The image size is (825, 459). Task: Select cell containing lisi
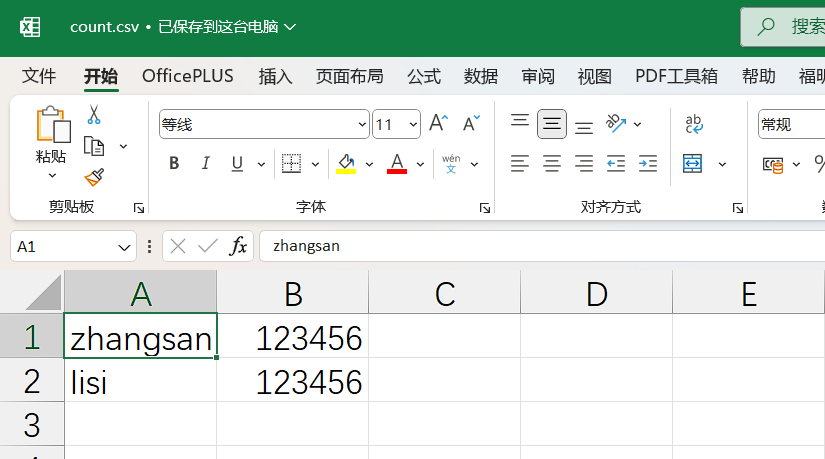point(140,381)
